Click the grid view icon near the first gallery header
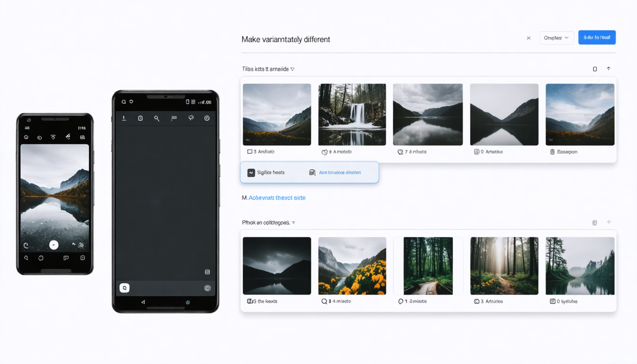 coord(595,69)
